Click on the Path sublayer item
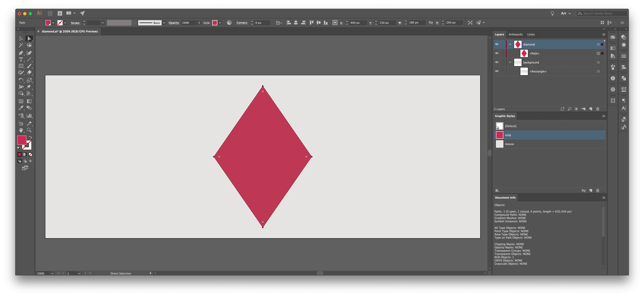 click(534, 53)
